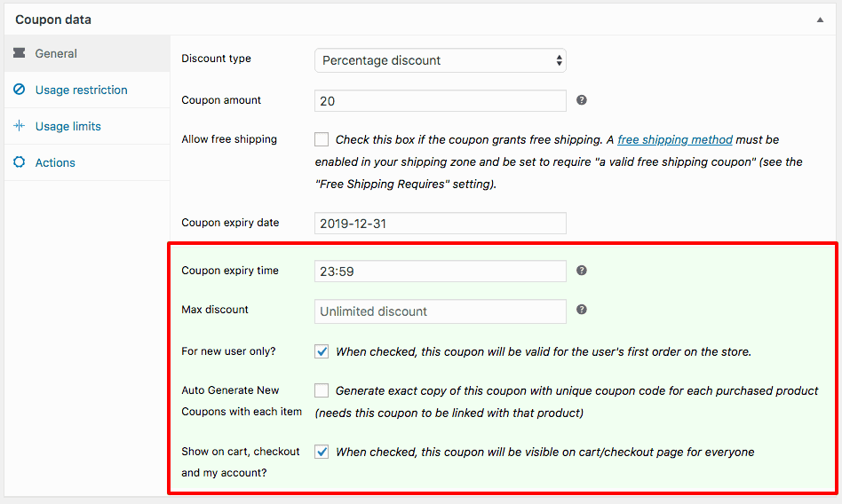Screen dimensions: 842x504
Task: Click the Allow free shipping label
Action: 229,139
